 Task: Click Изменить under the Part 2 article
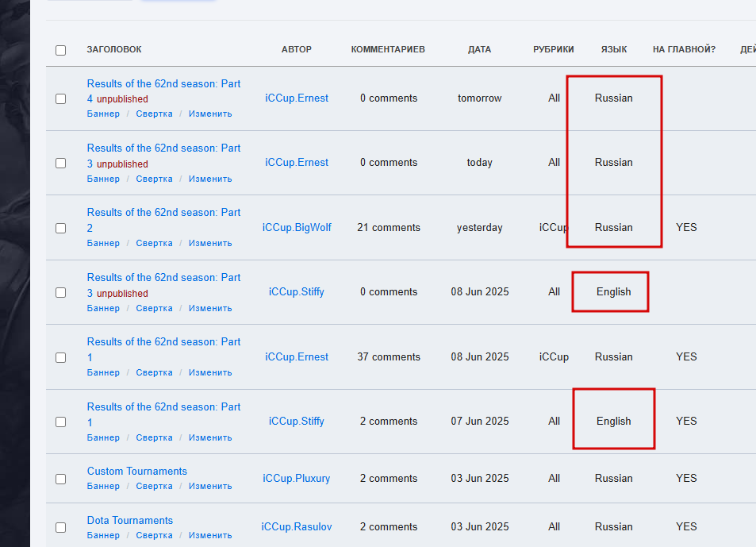(x=210, y=243)
